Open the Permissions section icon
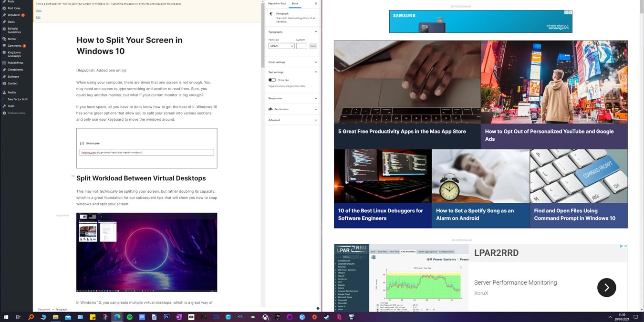This screenshot has width=644, height=322. click(x=270, y=109)
